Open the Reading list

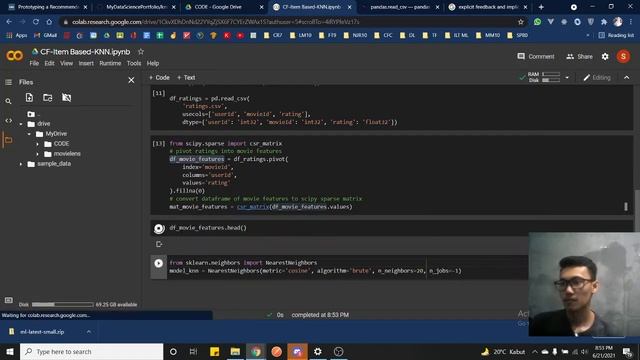tap(616, 36)
